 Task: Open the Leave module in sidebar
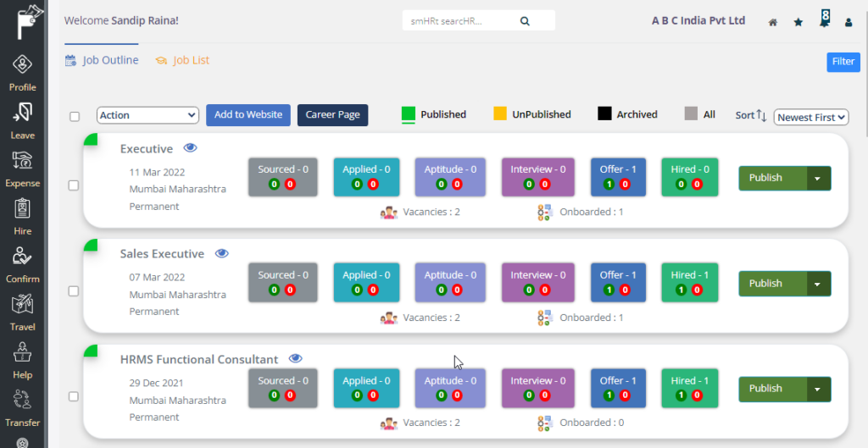(x=22, y=120)
